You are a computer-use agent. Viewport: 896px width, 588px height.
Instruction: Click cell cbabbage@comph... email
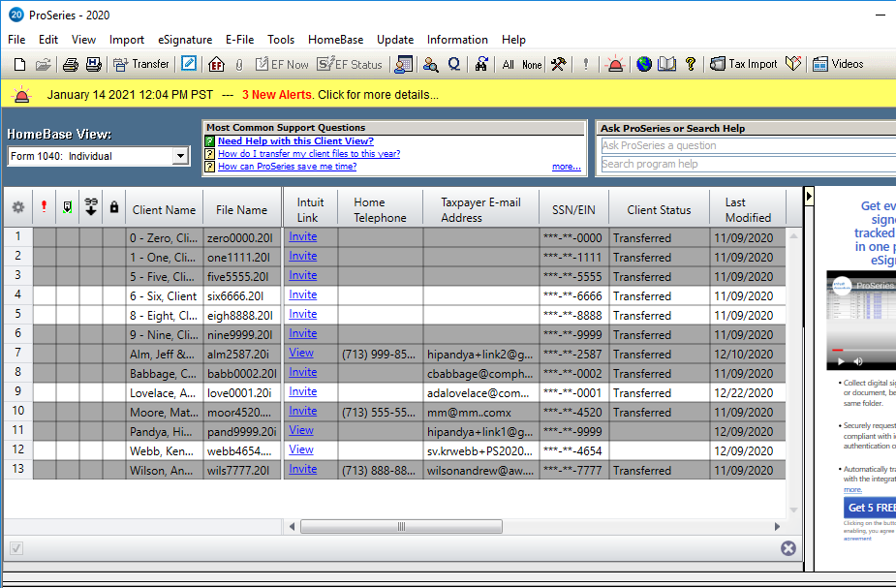coord(480,374)
